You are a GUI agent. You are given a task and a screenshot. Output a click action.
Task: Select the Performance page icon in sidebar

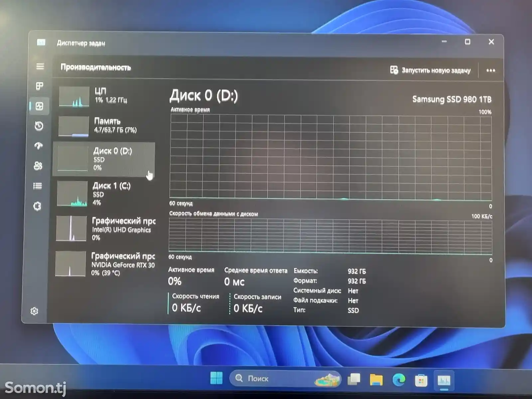[x=40, y=106]
